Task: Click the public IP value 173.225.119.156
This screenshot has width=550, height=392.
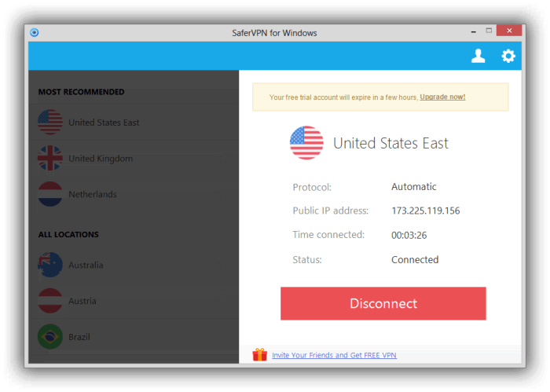Action: click(426, 211)
